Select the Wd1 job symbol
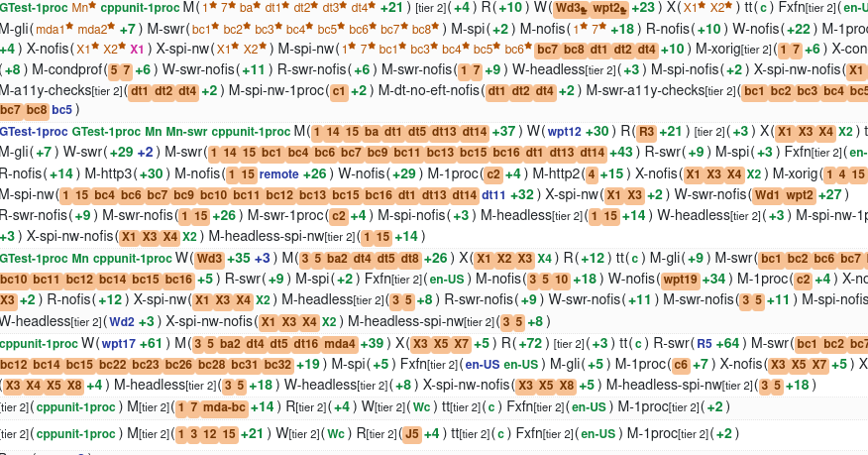 (767, 195)
